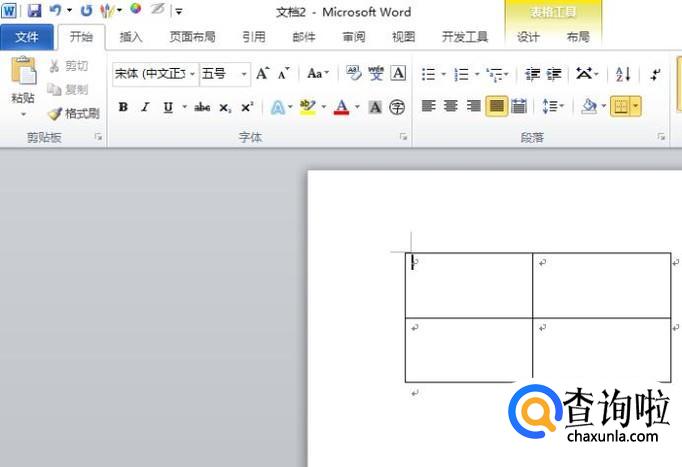
Task: Apply numbered list
Action: click(461, 74)
